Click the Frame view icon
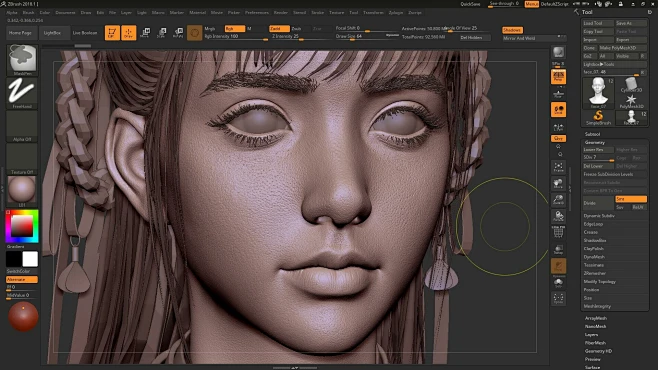The image size is (658, 370). pos(559,167)
